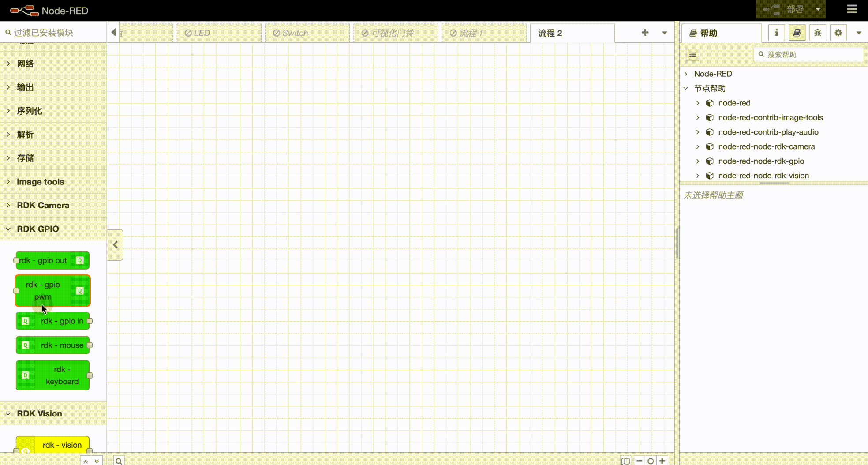868x465 pixels.
Task: Expand node-red-contrib-image-tools help entry
Action: coord(698,117)
